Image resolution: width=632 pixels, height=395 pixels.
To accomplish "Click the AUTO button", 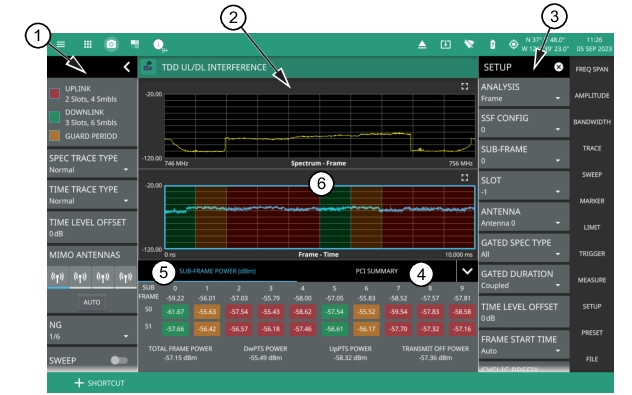I will (92, 302).
